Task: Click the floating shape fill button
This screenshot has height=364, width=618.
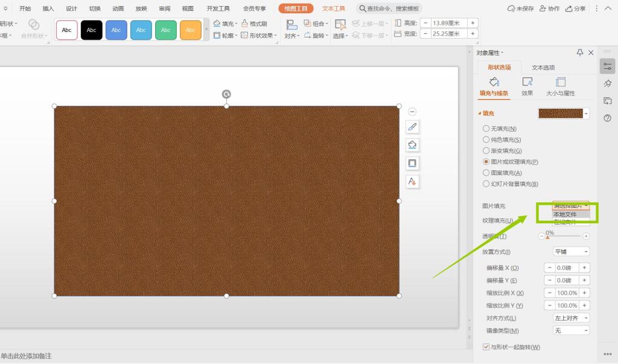Action: (412, 145)
